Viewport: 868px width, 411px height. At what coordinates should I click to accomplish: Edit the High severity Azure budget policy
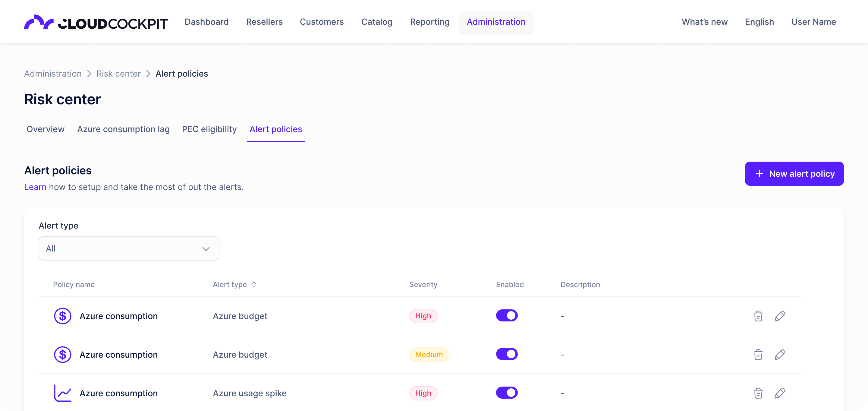780,316
